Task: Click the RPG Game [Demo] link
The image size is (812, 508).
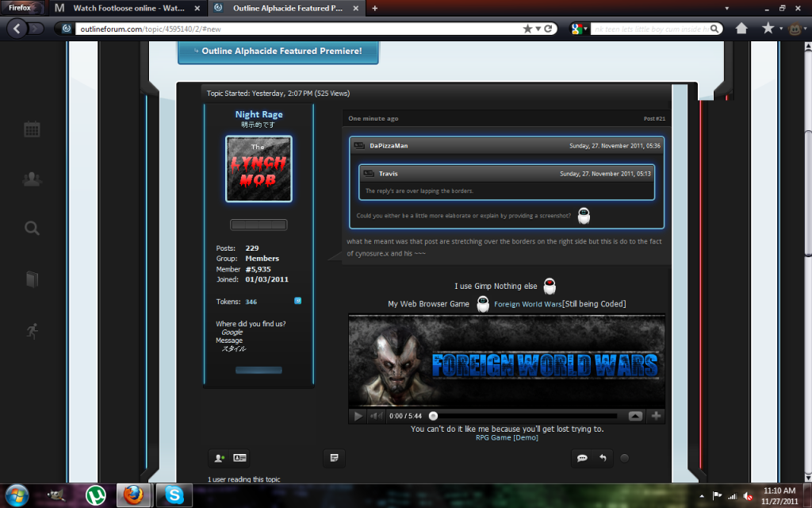Action: pos(507,437)
